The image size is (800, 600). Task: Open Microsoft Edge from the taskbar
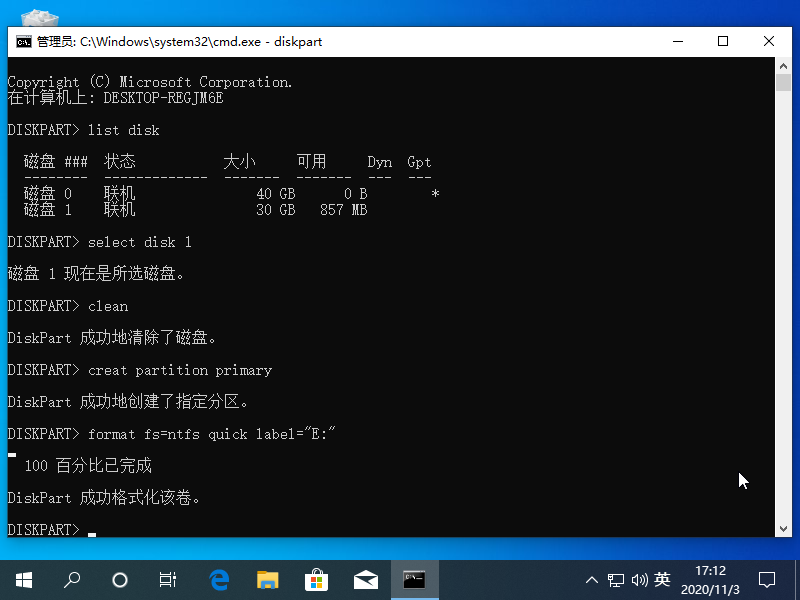point(218,580)
